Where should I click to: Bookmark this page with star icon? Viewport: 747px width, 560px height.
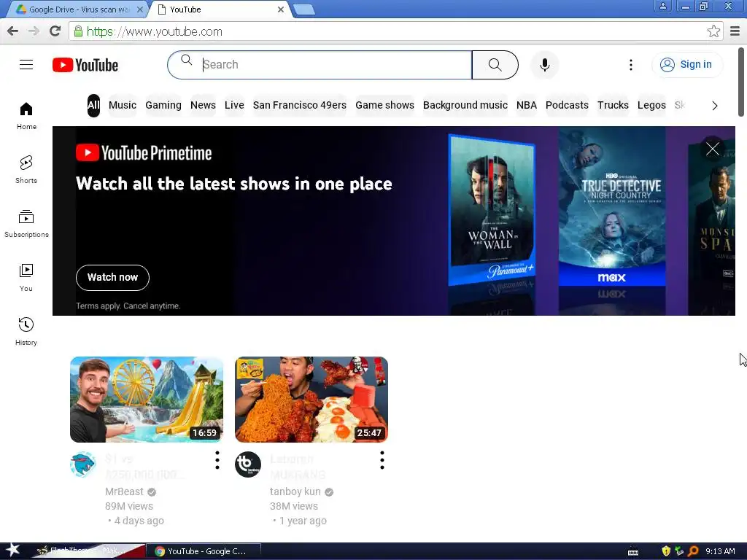click(713, 31)
